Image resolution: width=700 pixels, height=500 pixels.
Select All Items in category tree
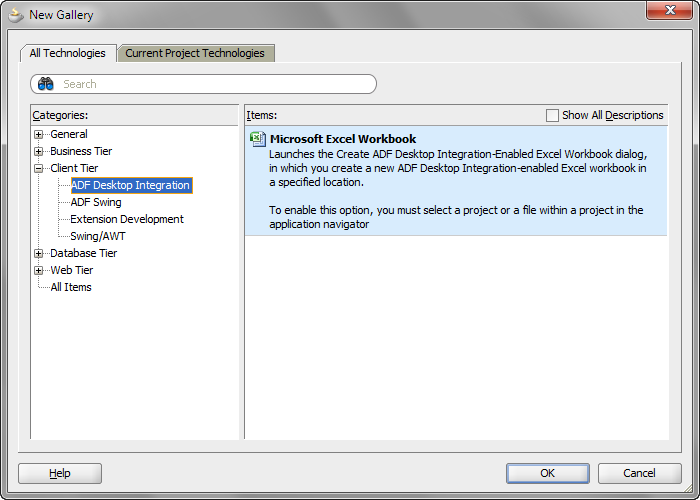coord(71,287)
